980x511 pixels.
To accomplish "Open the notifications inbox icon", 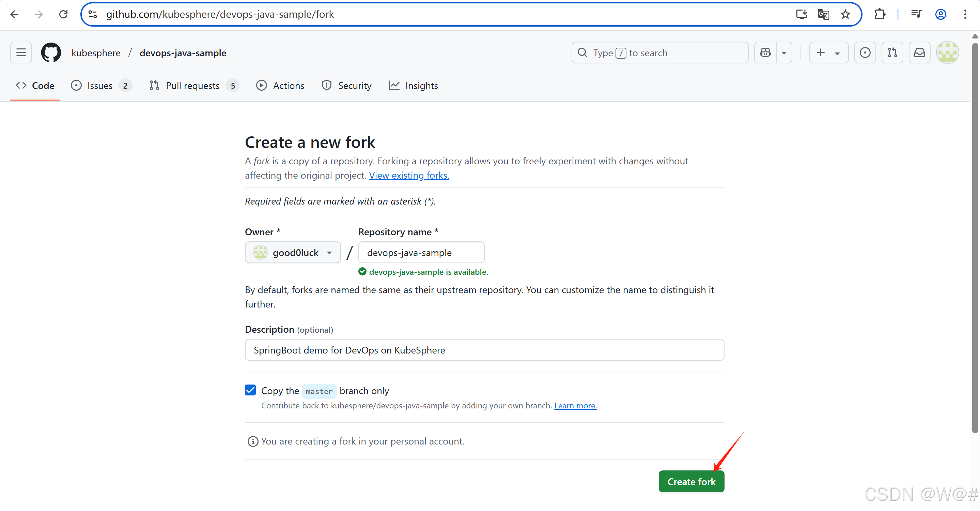I will pyautogui.click(x=920, y=52).
